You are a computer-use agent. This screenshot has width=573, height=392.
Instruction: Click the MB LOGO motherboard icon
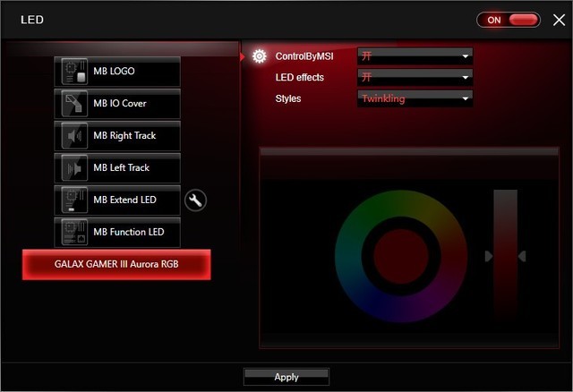73,72
